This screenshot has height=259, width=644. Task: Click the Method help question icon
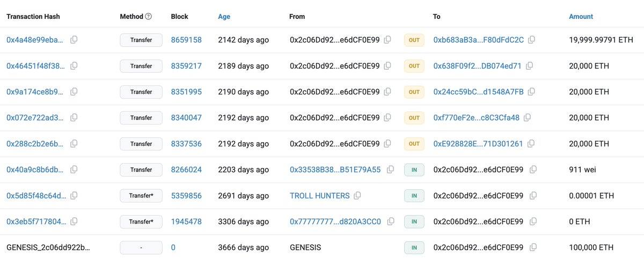149,17
